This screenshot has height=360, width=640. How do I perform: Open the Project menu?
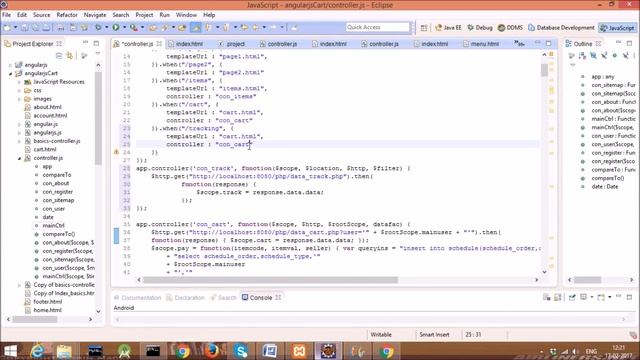click(x=144, y=15)
